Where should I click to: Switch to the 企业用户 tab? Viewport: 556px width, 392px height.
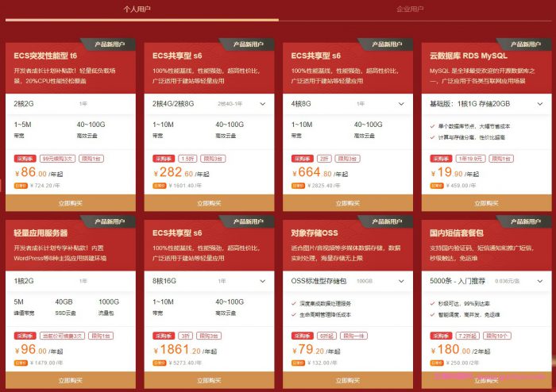coord(409,10)
